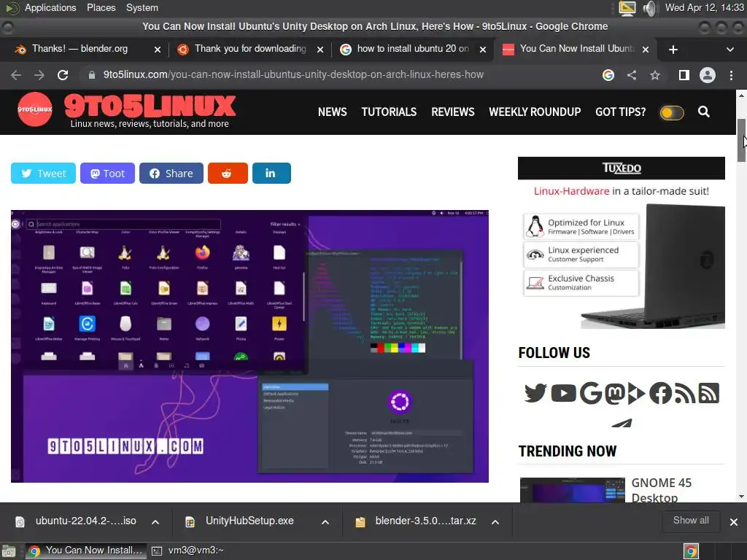The image size is (747, 560).
Task: Bookmark this page with star icon
Action: pyautogui.click(x=655, y=75)
